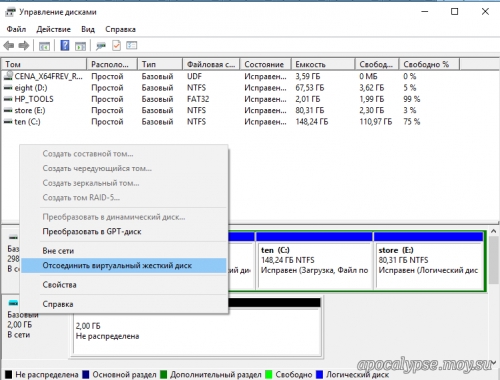
Task: Click the blue Логический диск legend swatch
Action: (319, 374)
